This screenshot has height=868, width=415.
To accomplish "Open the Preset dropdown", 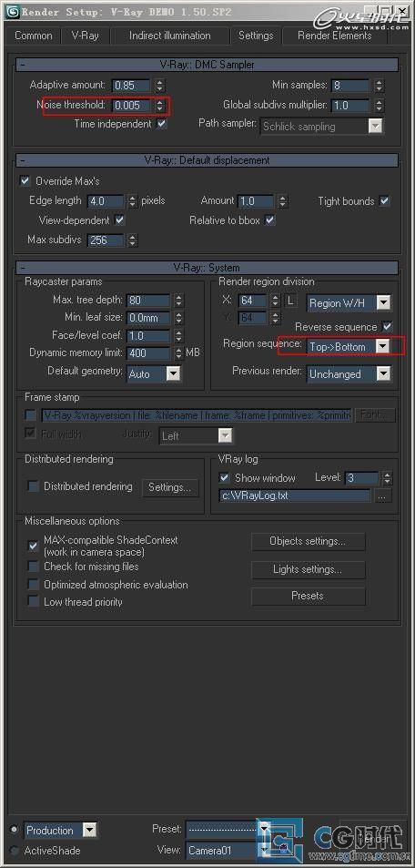I will (x=228, y=829).
